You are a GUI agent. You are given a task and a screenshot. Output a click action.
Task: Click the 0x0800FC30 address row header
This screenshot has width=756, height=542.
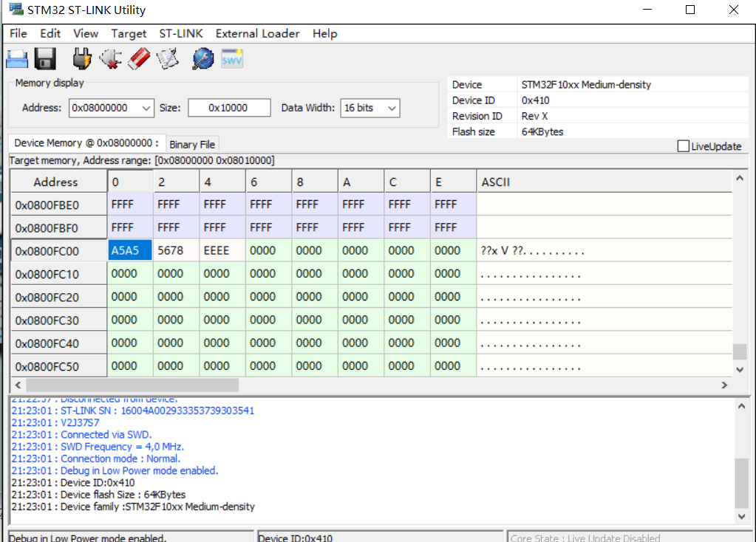tap(59, 320)
